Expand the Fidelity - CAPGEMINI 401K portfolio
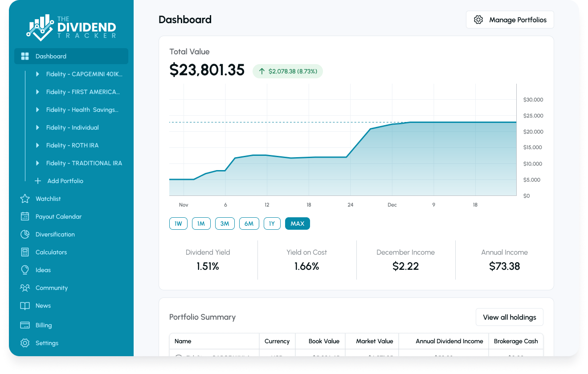 pos(38,74)
